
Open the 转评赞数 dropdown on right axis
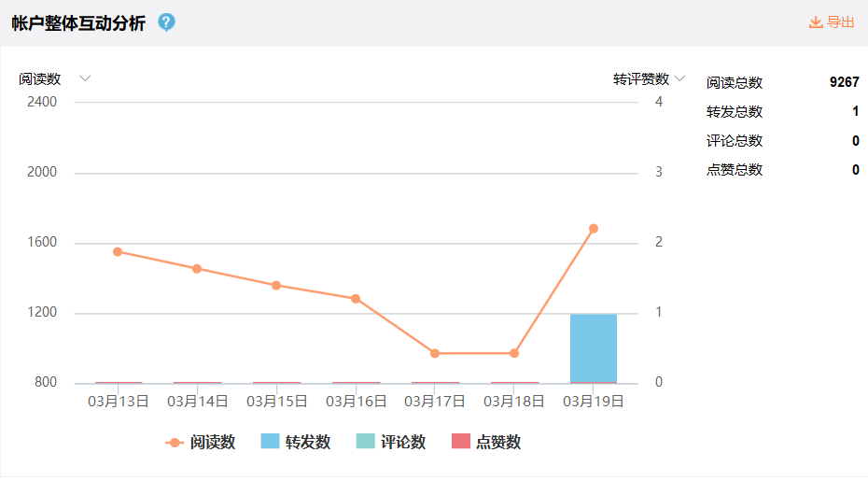pyautogui.click(x=680, y=78)
